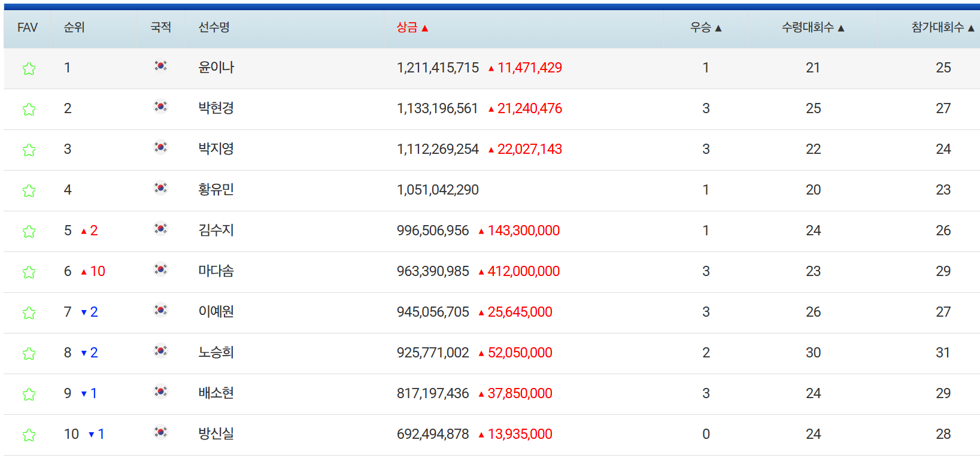Viewport: 980px width, 458px height.
Task: Click rank change up 10 for 마다솜
Action: pos(93,271)
